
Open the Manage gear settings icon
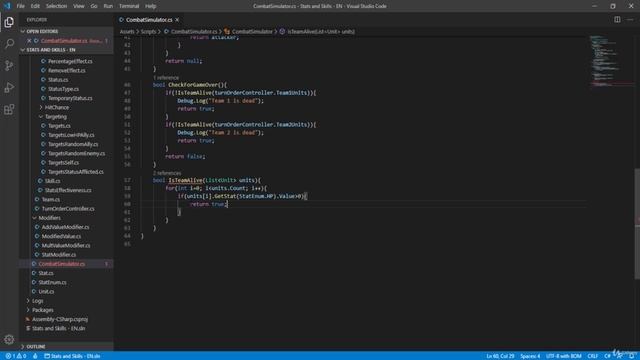click(9, 339)
